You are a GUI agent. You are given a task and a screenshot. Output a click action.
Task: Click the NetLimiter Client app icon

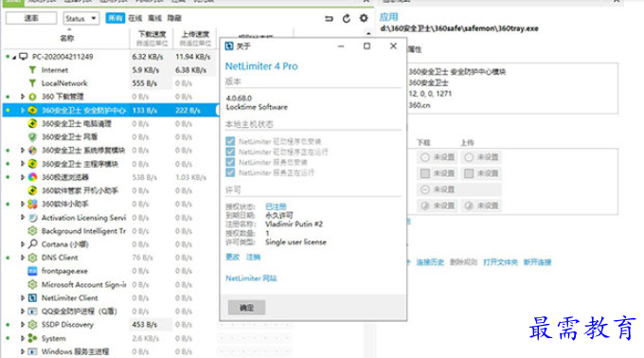click(x=32, y=297)
